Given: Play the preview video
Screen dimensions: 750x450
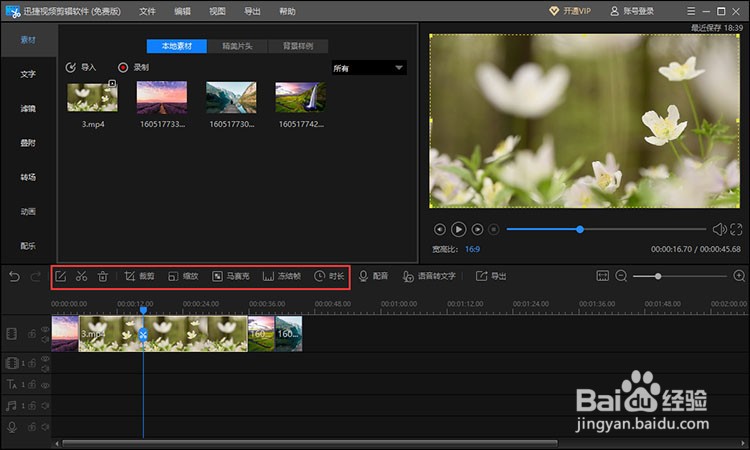Looking at the screenshot, I should tap(458, 230).
